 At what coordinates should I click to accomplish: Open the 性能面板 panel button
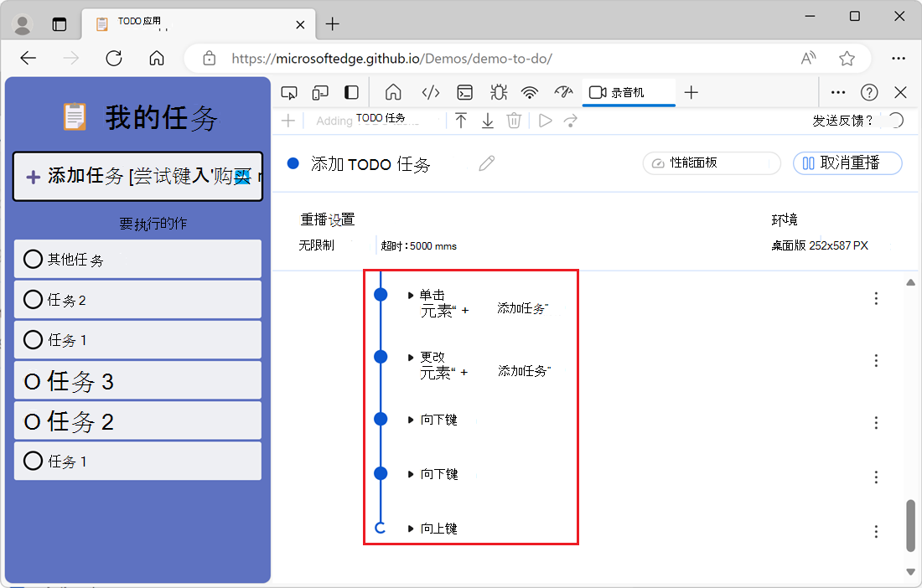click(711, 163)
